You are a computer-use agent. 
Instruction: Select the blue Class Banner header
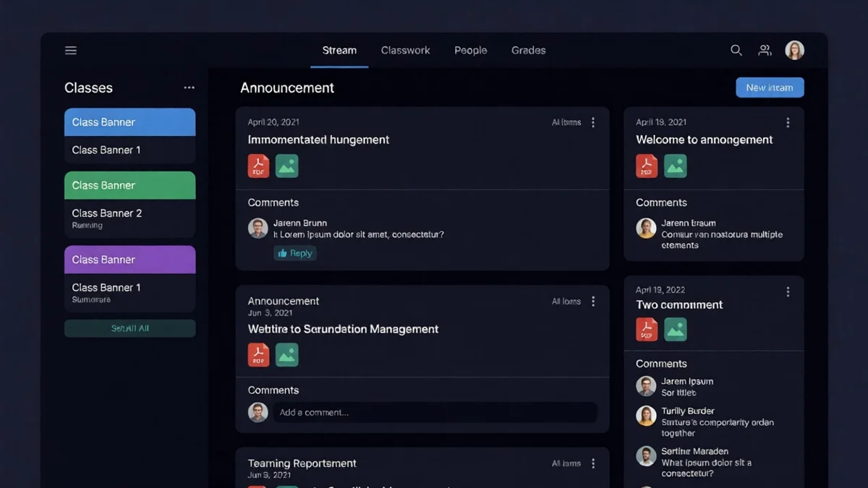[x=130, y=122]
